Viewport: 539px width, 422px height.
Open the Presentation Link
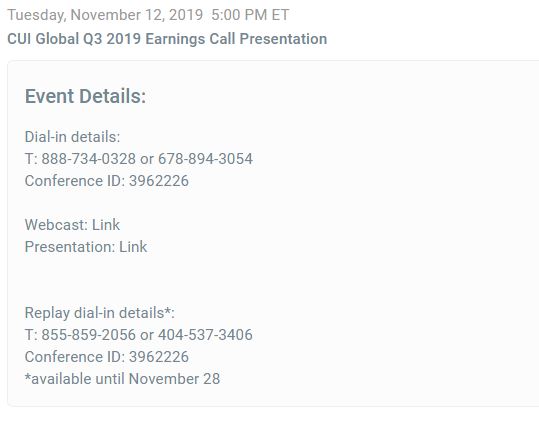133,247
